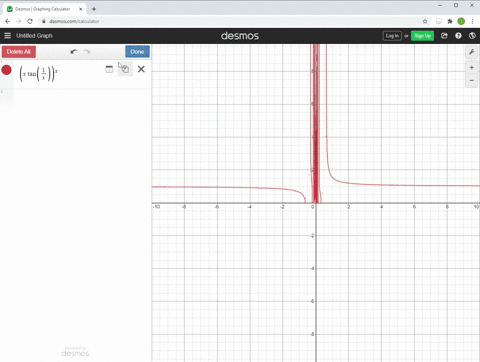Image resolution: width=480 pixels, height=362 pixels.
Task: Undo the last action
Action: click(x=74, y=52)
